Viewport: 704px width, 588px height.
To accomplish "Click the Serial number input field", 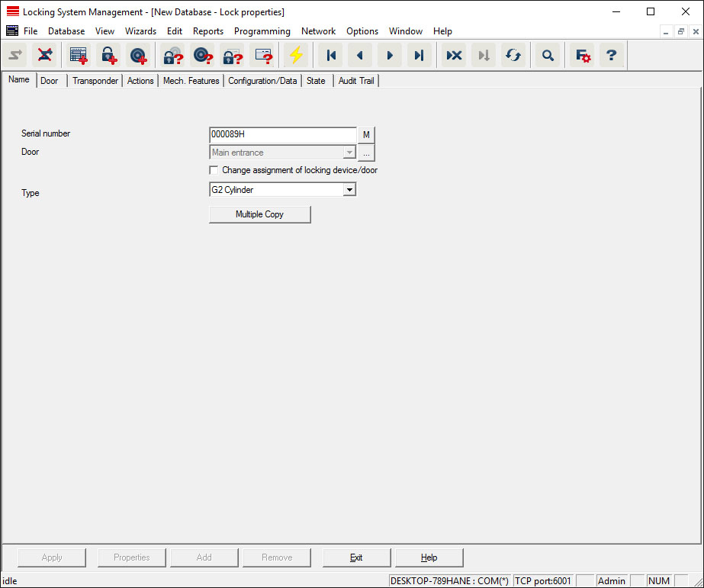I will pos(282,135).
